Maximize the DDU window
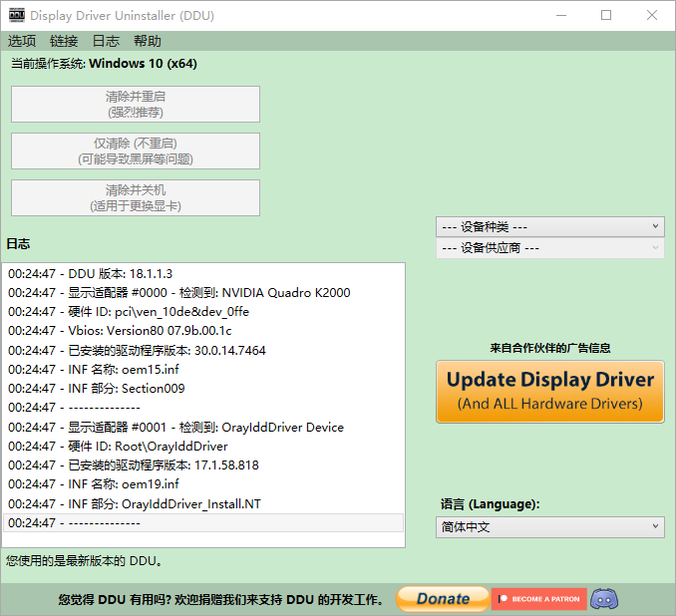 click(606, 16)
